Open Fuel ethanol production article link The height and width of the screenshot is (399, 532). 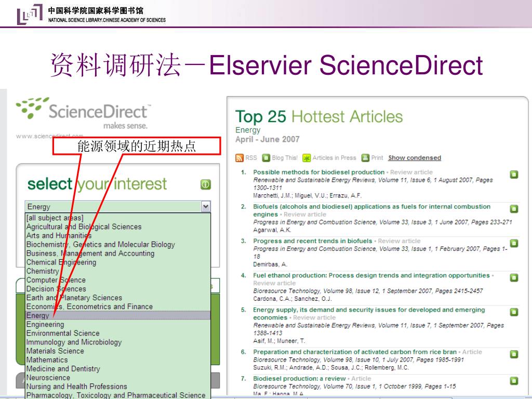(x=371, y=275)
